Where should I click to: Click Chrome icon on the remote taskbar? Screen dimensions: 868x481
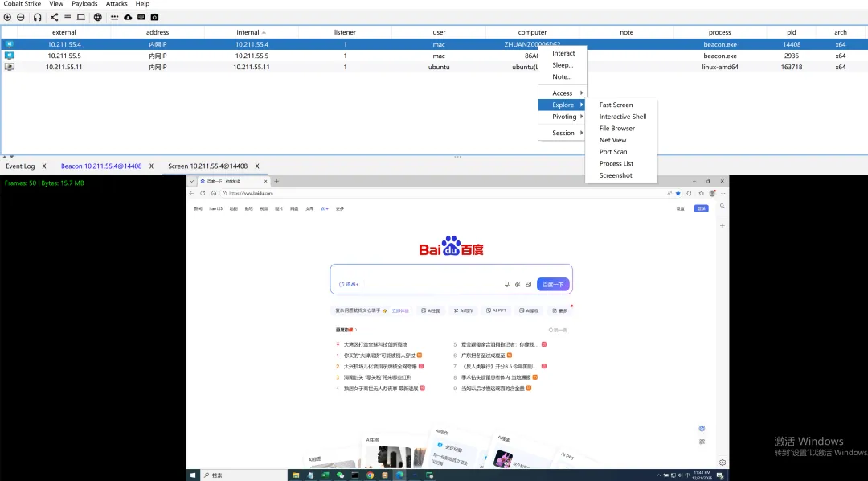(370, 475)
